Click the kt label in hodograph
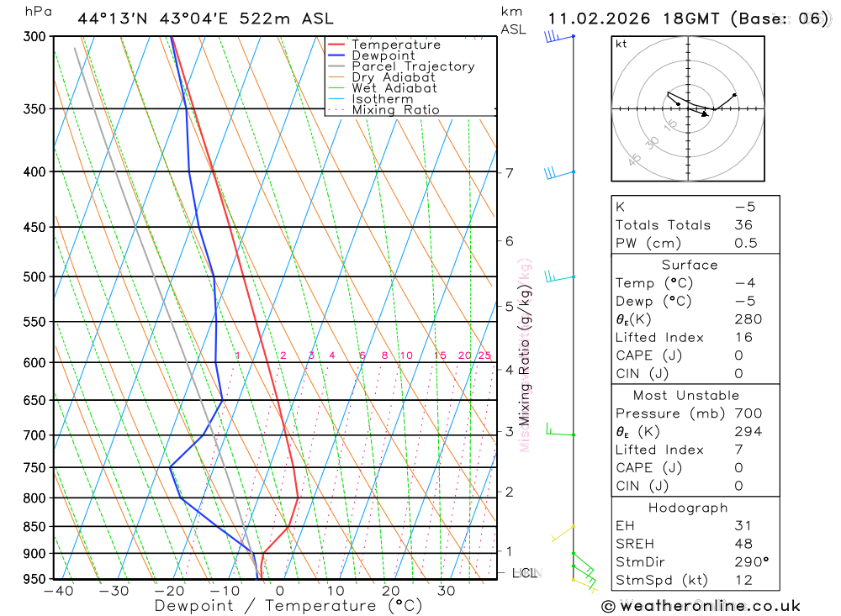The width and height of the screenshot is (841, 616). (621, 44)
